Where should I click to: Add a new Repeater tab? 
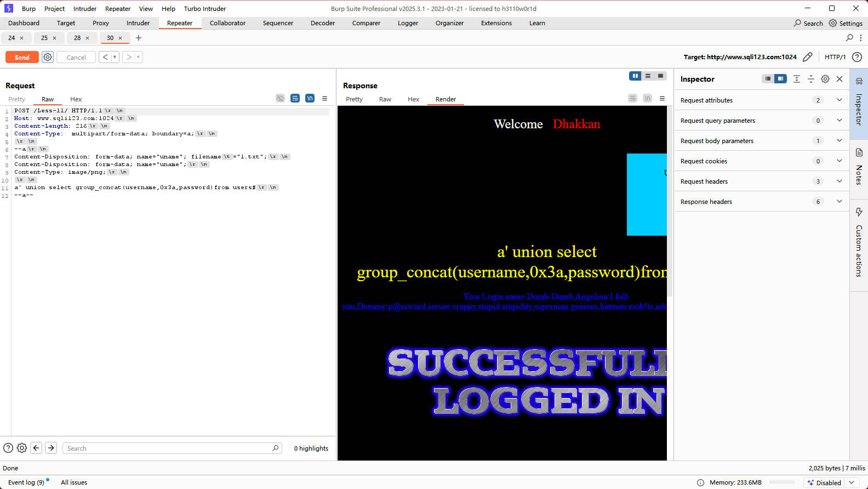pos(139,38)
